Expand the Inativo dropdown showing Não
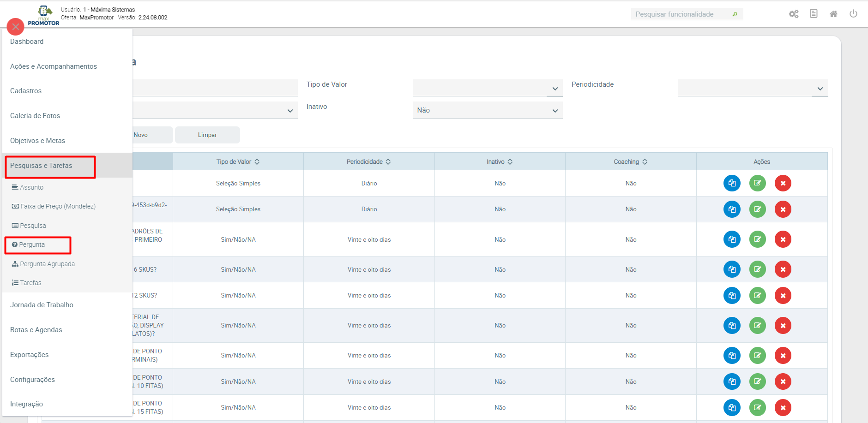This screenshot has height=423, width=868. tap(487, 110)
